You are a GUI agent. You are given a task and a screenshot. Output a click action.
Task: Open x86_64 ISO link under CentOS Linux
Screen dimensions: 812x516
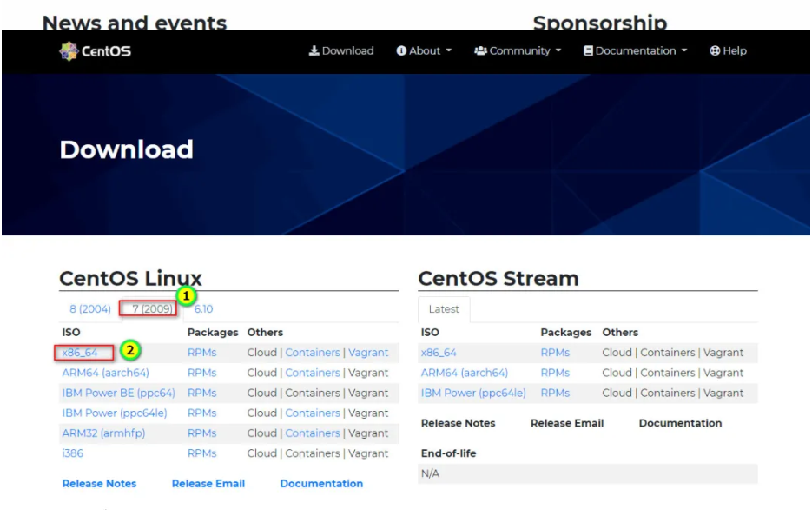(x=80, y=353)
